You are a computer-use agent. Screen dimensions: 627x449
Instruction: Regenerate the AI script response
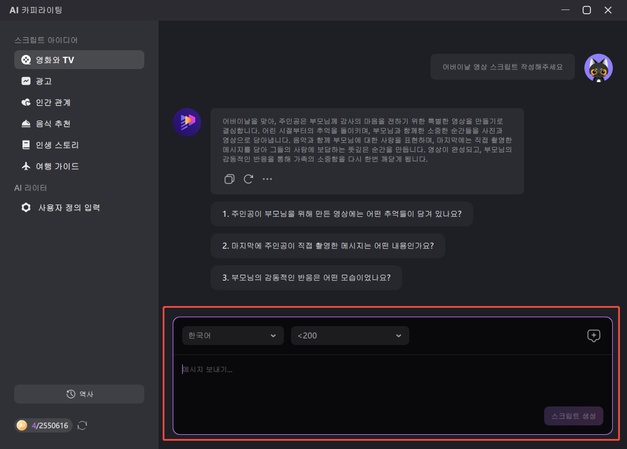tap(248, 179)
